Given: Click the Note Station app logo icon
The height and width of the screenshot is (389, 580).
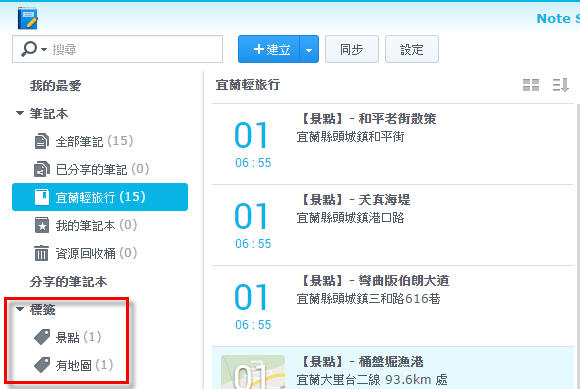Looking at the screenshot, I should pyautogui.click(x=28, y=18).
